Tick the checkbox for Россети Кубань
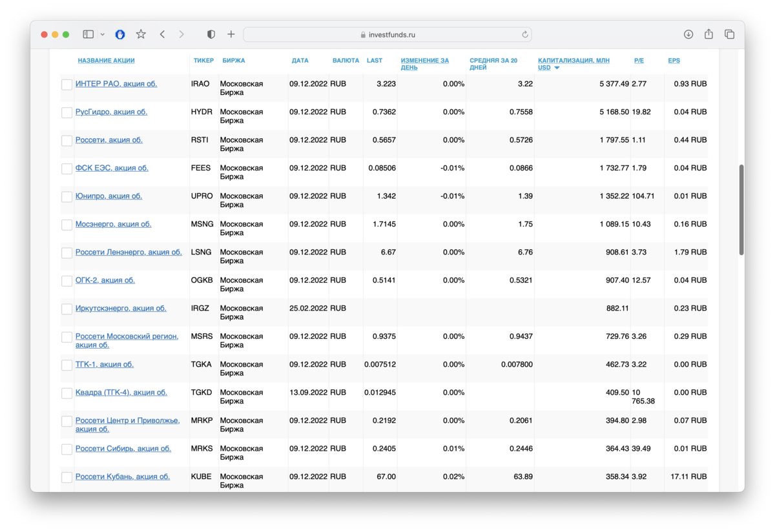 (67, 478)
